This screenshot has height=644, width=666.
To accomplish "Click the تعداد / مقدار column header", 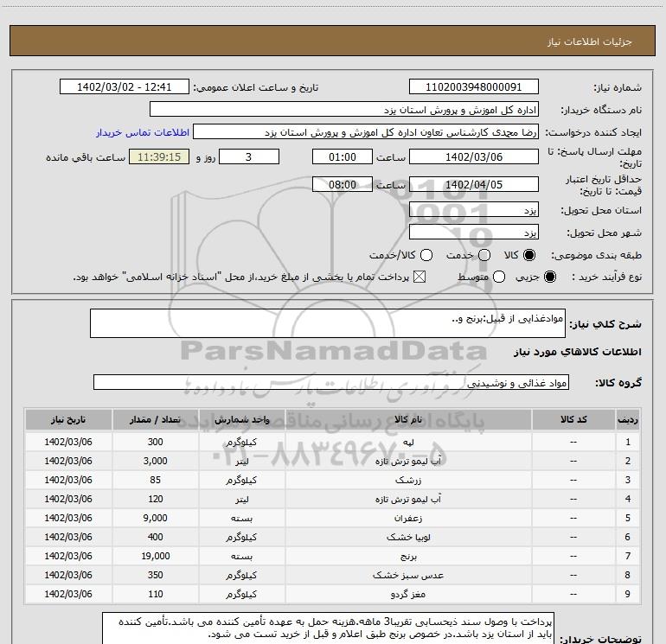I will pos(155,419).
